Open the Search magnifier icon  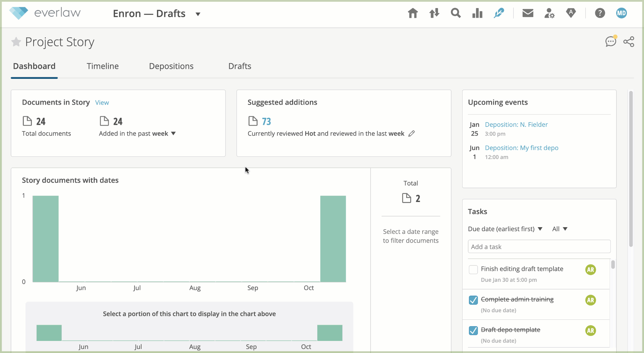[455, 13]
